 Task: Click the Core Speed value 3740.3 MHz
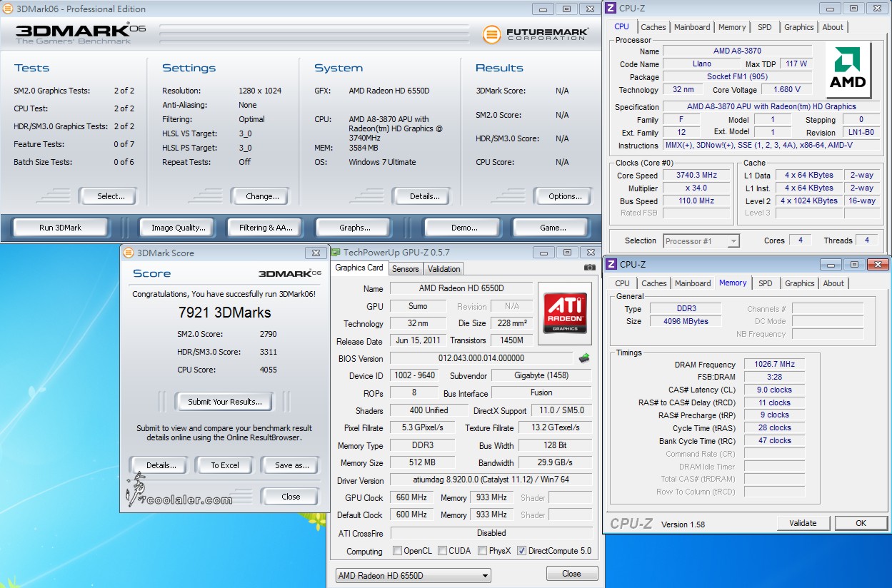(696, 175)
